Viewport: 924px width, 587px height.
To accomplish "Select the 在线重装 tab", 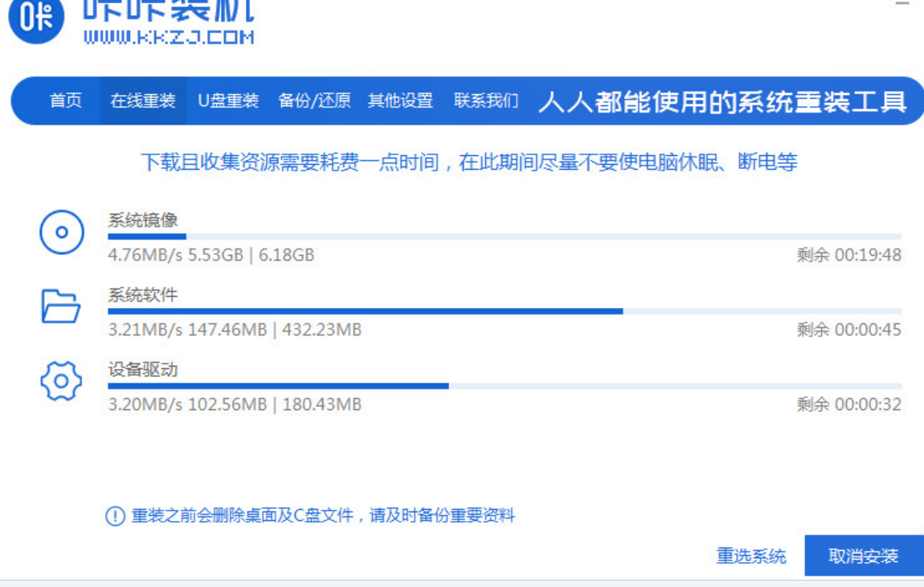I will 143,101.
